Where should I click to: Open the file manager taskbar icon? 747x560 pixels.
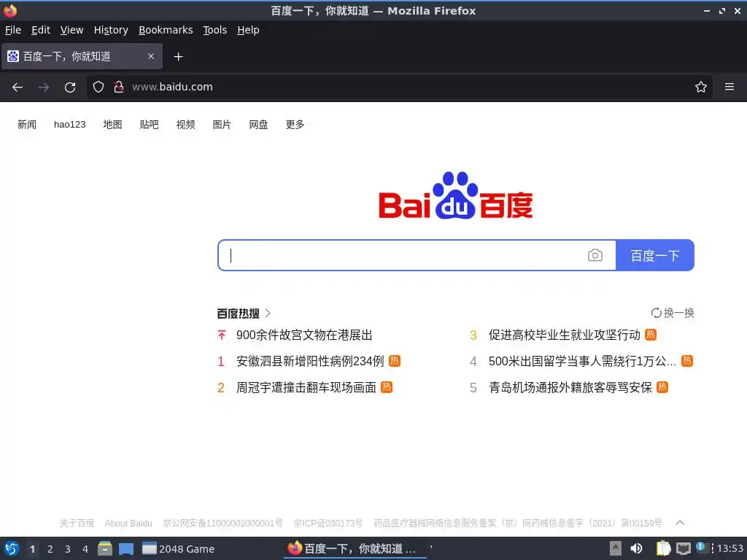click(105, 548)
